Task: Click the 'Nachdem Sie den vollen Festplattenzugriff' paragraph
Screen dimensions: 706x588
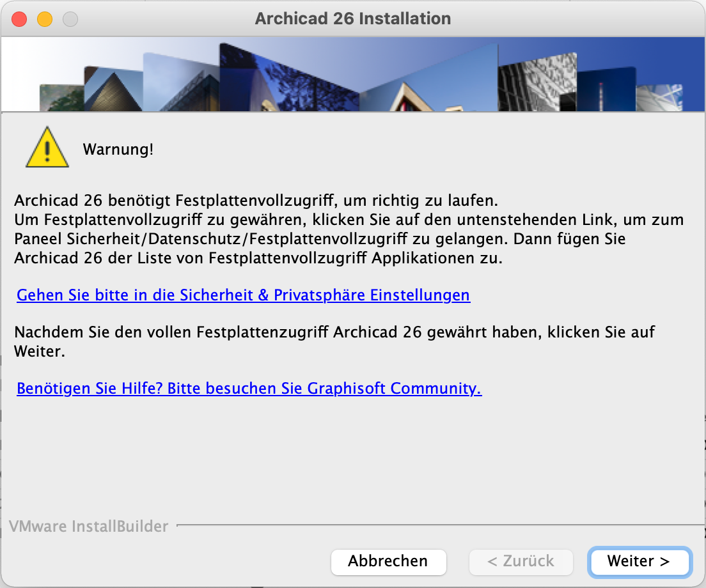Action: (334, 341)
